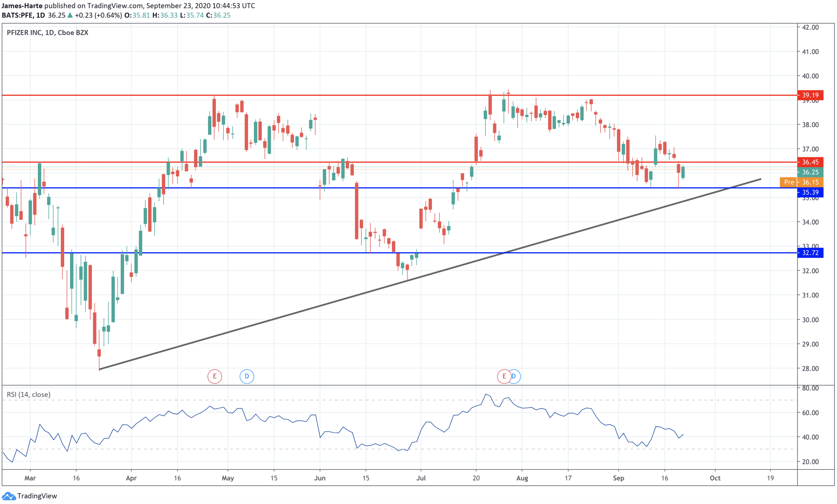Image resolution: width=837 pixels, height=504 pixels.
Task: Click the PFIZER INC, 1D, Cboe BZX legend
Action: (48, 32)
